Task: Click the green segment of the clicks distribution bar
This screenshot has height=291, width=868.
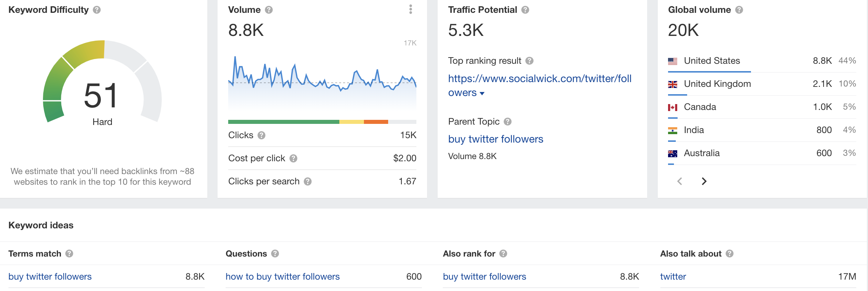Action: pyautogui.click(x=283, y=122)
